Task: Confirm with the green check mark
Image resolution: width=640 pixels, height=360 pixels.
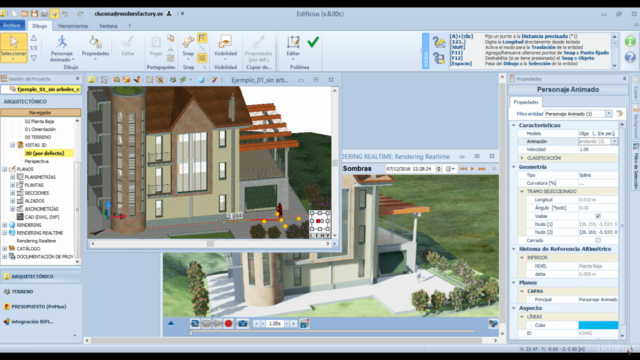Action: 313,42
